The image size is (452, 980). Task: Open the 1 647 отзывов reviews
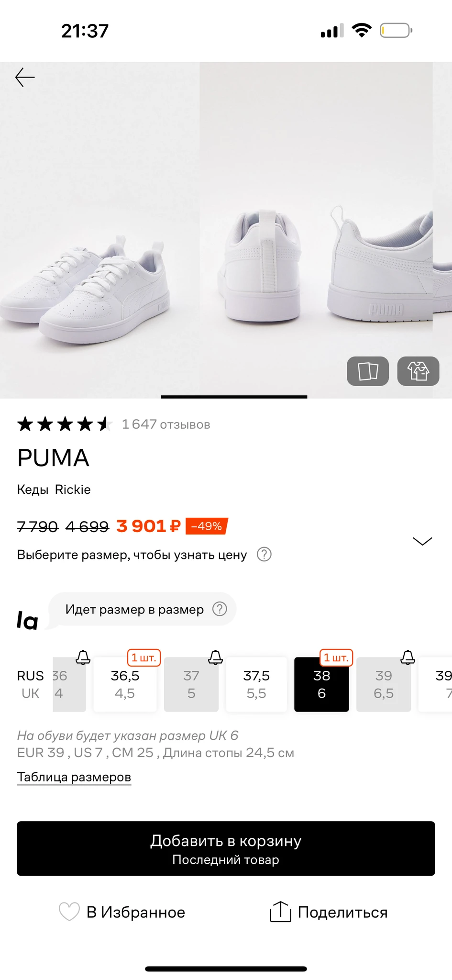point(165,424)
